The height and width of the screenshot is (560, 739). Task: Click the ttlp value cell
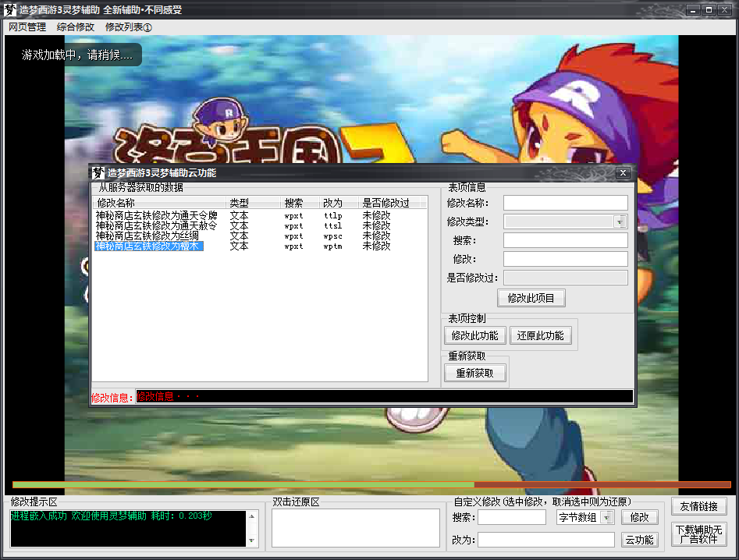(333, 216)
